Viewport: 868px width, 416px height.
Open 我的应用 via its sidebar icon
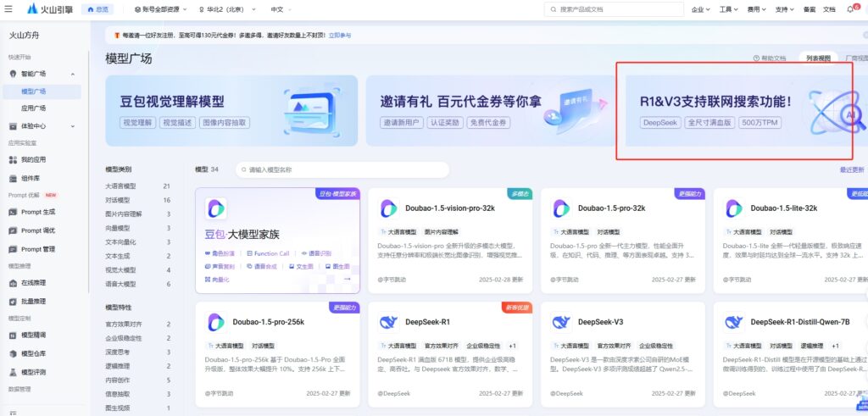pyautogui.click(x=13, y=159)
